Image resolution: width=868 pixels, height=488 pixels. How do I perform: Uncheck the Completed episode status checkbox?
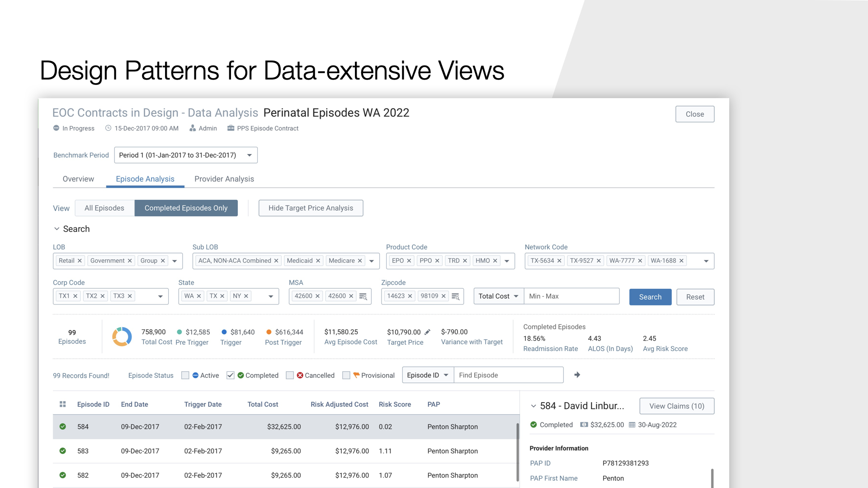(x=231, y=375)
